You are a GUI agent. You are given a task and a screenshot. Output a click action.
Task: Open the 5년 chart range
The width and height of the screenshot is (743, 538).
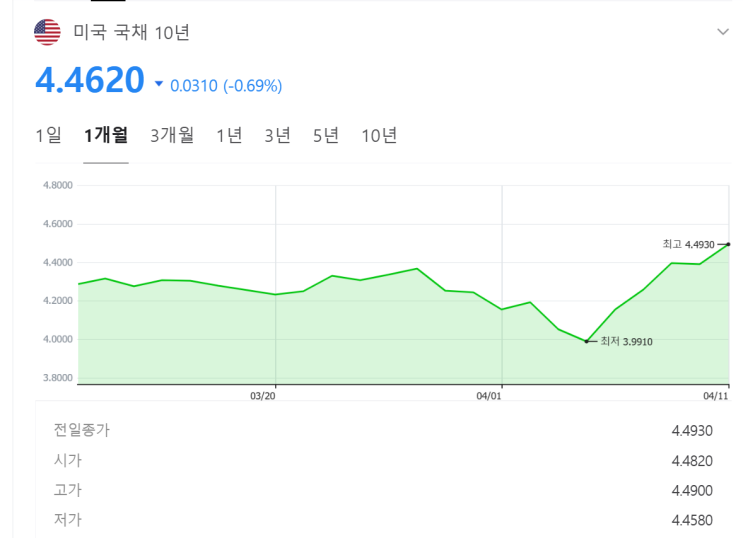[326, 135]
